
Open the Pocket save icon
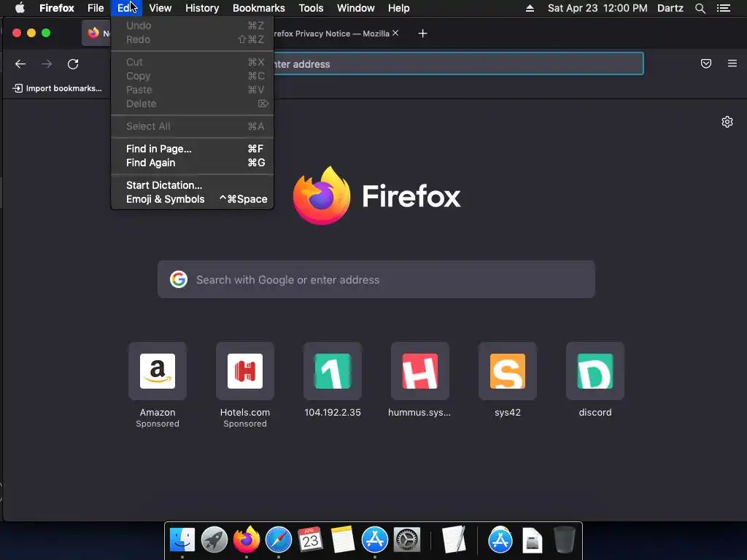click(x=706, y=63)
